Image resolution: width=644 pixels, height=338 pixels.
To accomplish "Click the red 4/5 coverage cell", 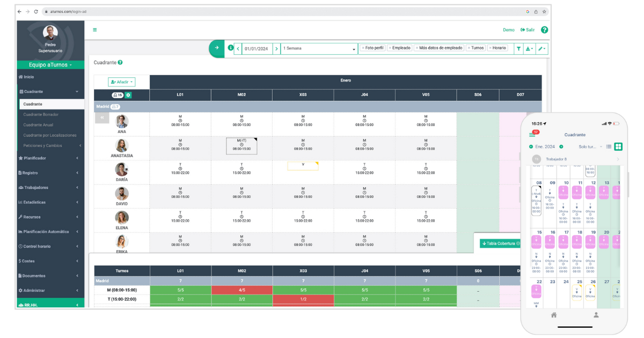I will coord(241,290).
